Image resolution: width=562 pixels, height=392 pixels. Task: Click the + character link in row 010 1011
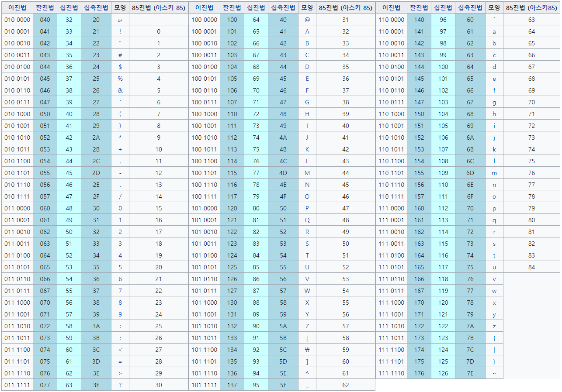120,149
